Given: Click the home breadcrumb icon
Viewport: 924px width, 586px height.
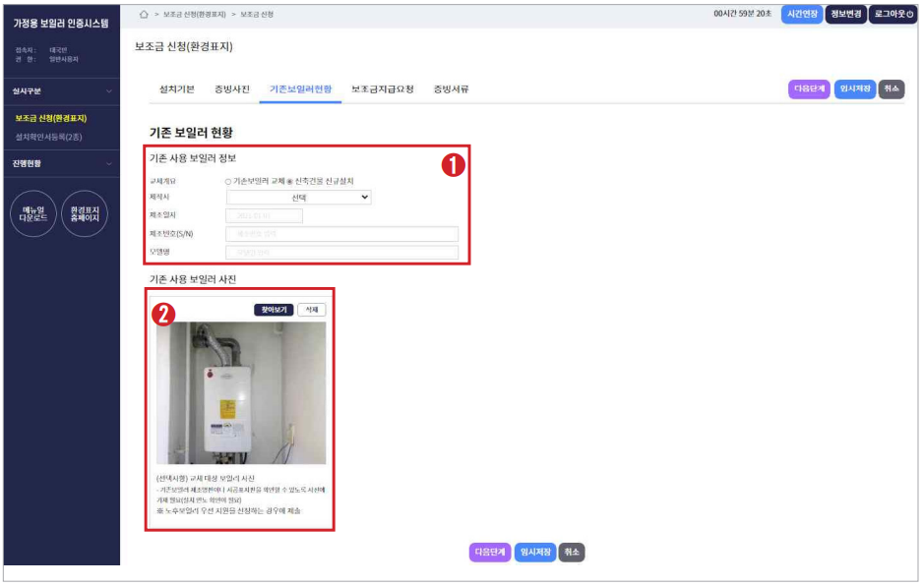Looking at the screenshot, I should 144,16.
